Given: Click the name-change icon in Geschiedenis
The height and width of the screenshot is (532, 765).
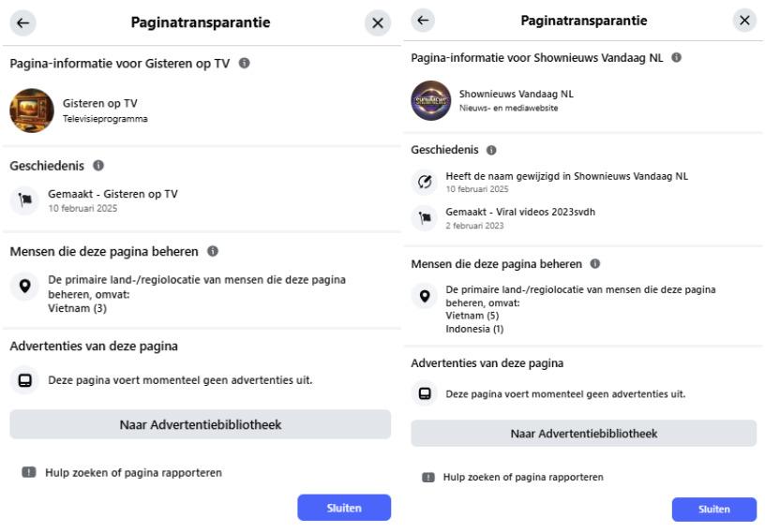Looking at the screenshot, I should pyautogui.click(x=426, y=180).
